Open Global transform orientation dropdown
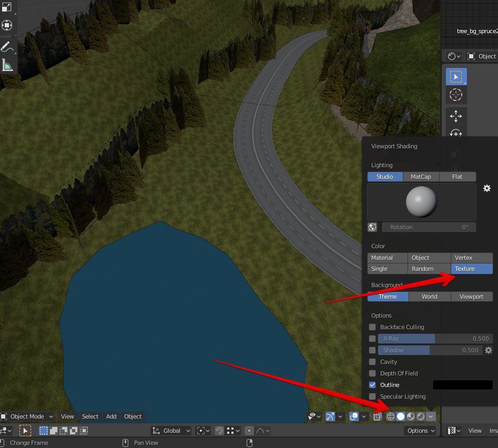498x448 pixels. [x=171, y=431]
